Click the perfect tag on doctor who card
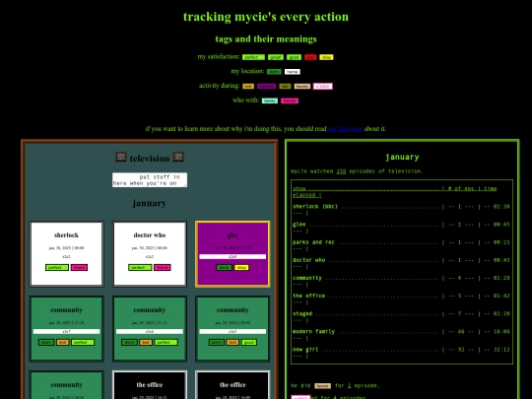 [x=140, y=267]
